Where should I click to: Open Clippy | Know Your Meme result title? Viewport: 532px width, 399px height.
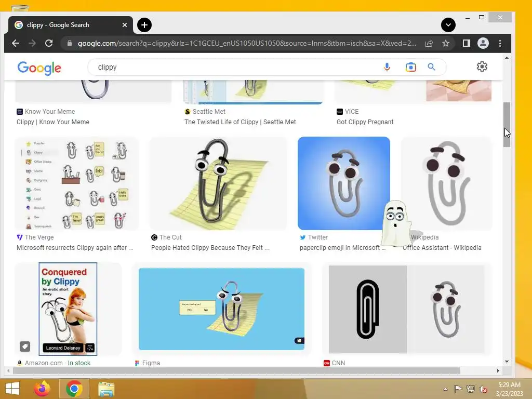(x=53, y=122)
